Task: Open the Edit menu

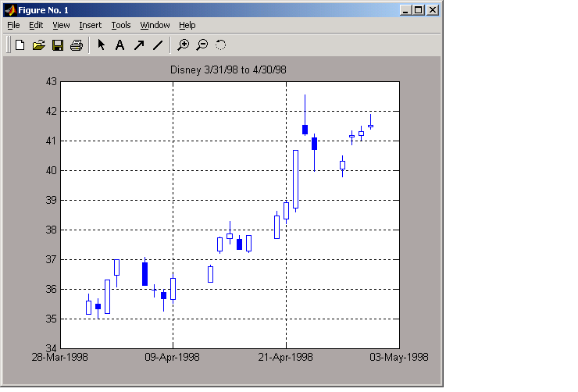Action: click(x=36, y=25)
